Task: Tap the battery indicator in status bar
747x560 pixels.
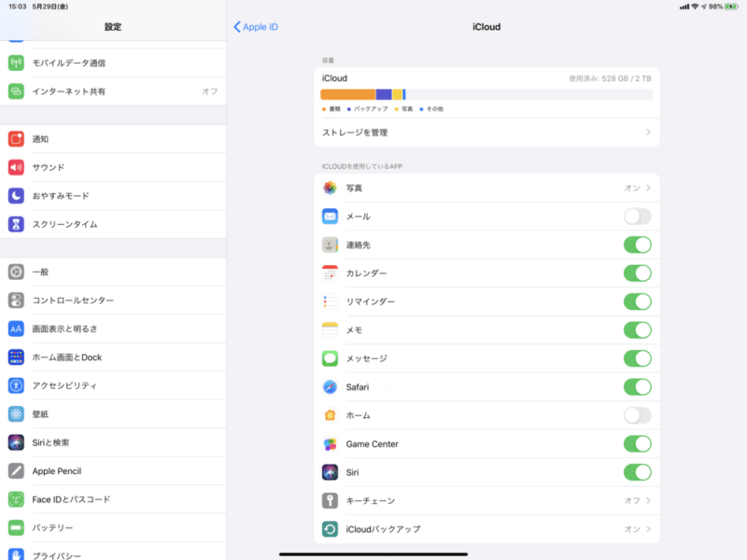Action: point(731,7)
